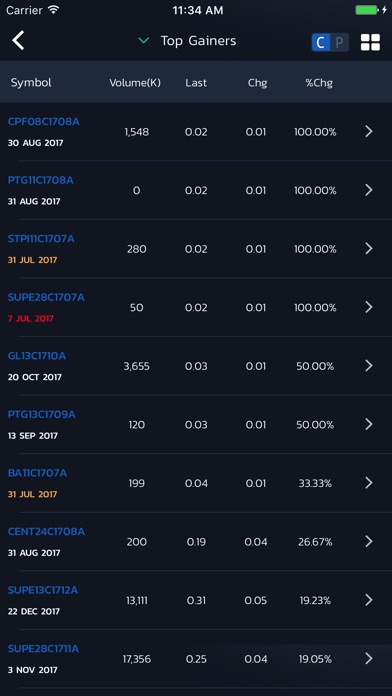The width and height of the screenshot is (392, 696).
Task: Open PTG13C1709A symbol link
Action: point(42,415)
